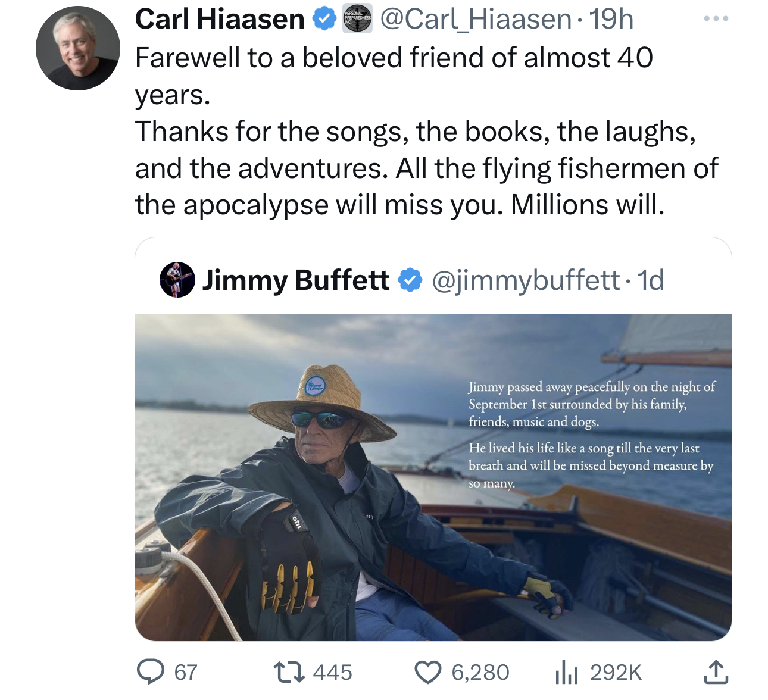This screenshot has width=768, height=700.
Task: Like the tweet with the heart icon
Action: 427,672
